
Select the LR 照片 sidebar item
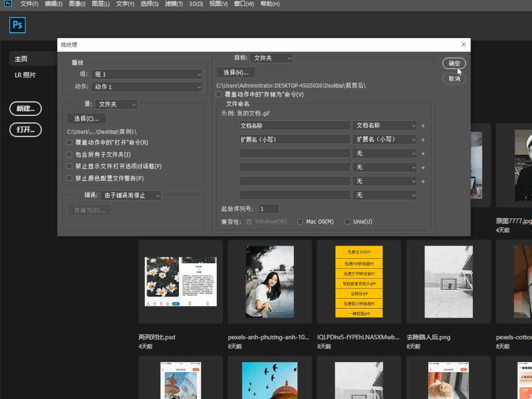point(25,75)
